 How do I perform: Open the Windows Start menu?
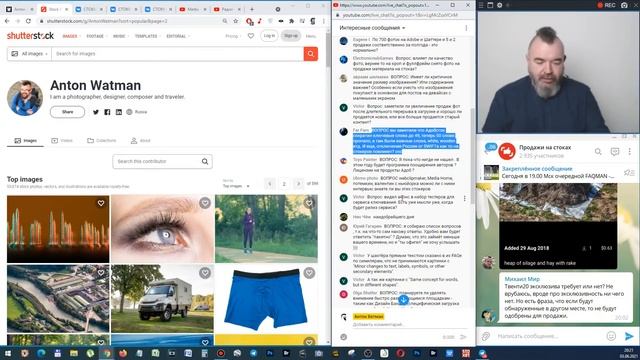click(x=8, y=353)
